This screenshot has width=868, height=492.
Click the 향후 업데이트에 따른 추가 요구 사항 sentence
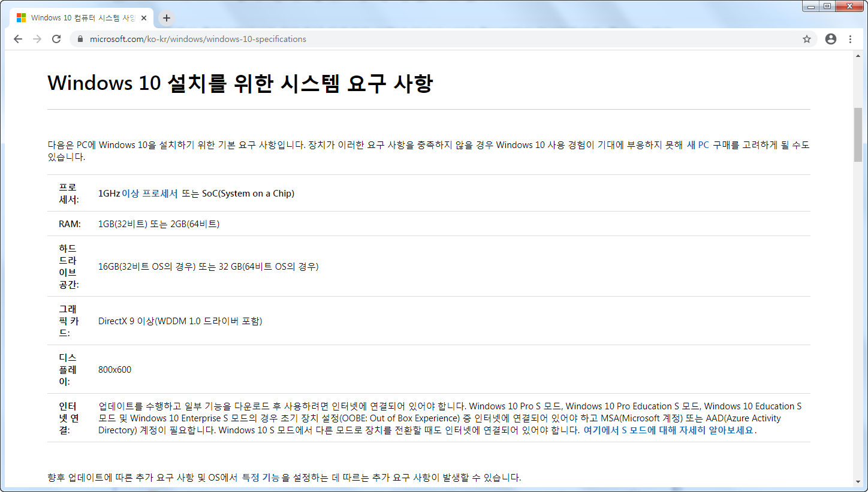point(284,478)
